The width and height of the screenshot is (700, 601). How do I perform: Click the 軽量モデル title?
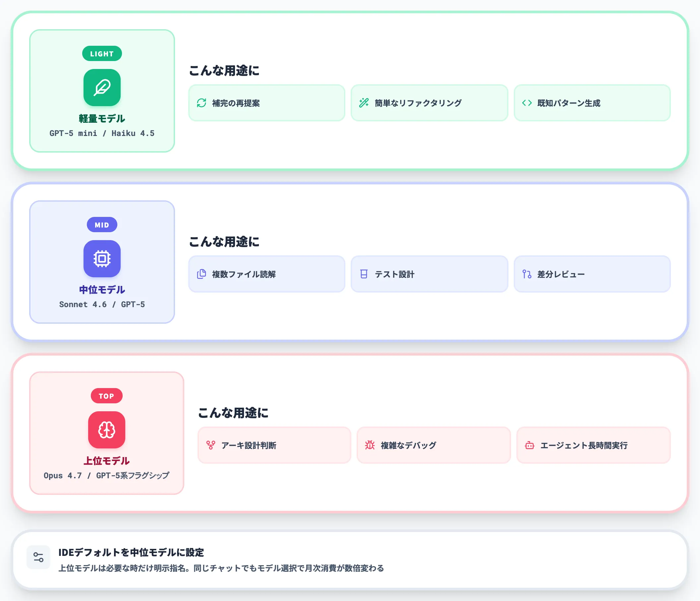[x=102, y=118]
